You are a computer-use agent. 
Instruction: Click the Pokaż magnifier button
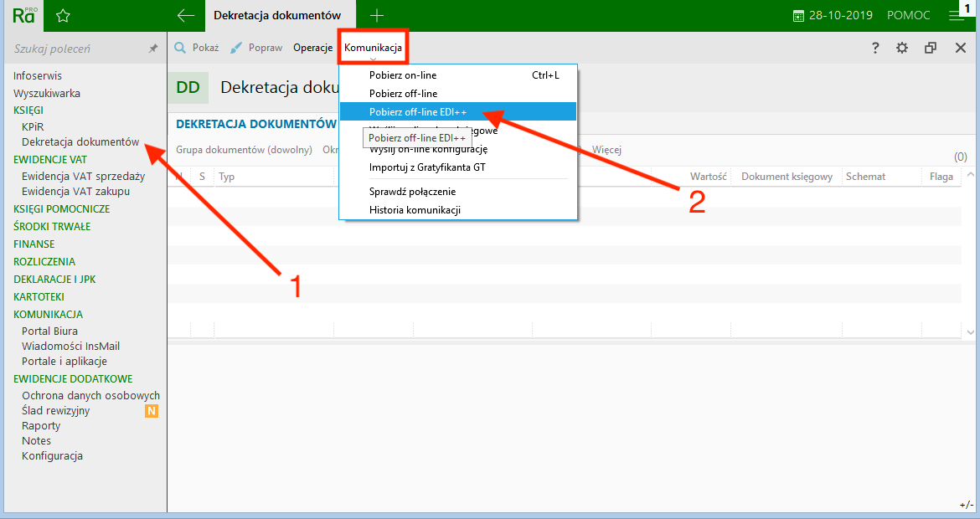tap(196, 48)
